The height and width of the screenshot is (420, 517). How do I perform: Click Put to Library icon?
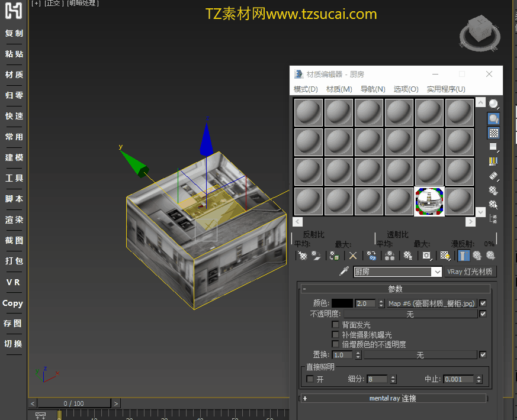[408, 256]
